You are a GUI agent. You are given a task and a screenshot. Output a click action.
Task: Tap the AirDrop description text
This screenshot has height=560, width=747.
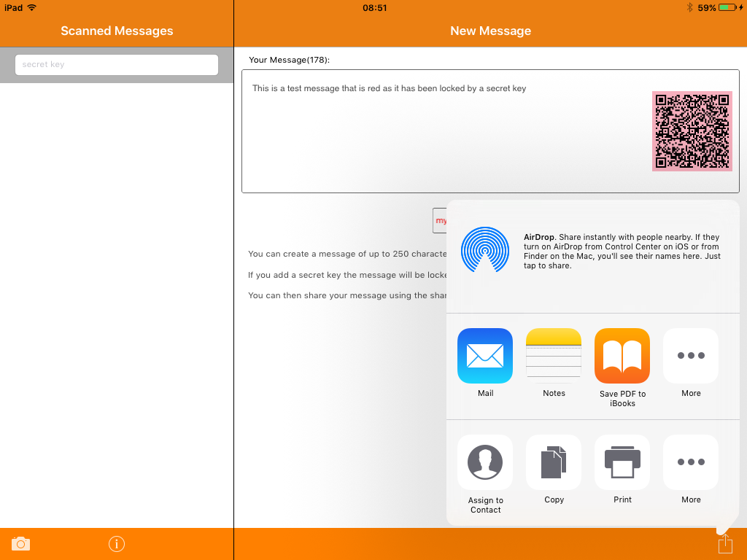click(x=622, y=251)
